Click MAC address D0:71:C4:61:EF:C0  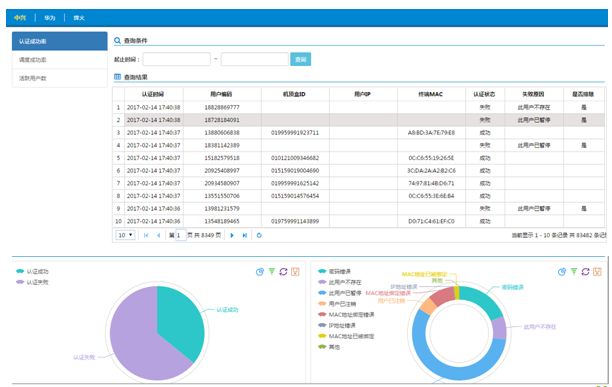(431, 221)
